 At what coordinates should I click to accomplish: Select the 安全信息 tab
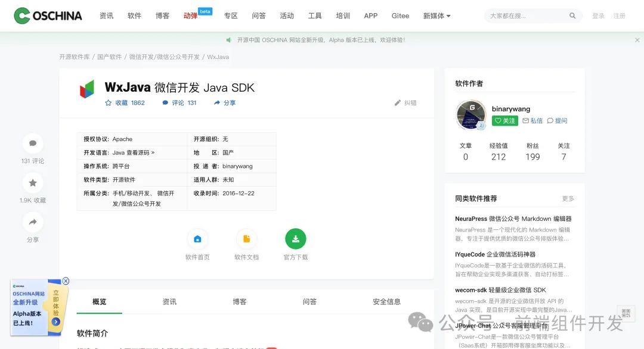coord(386,301)
